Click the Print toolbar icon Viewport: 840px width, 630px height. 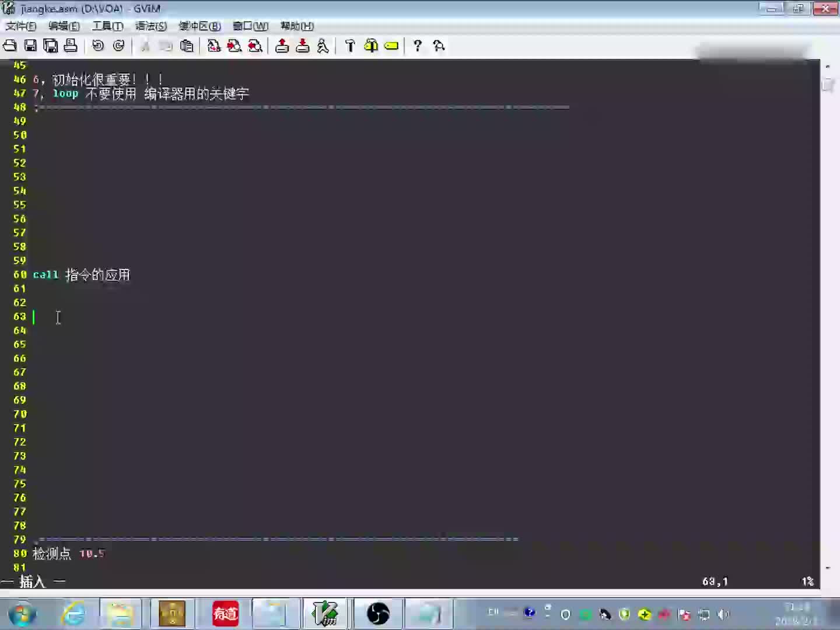coord(71,45)
